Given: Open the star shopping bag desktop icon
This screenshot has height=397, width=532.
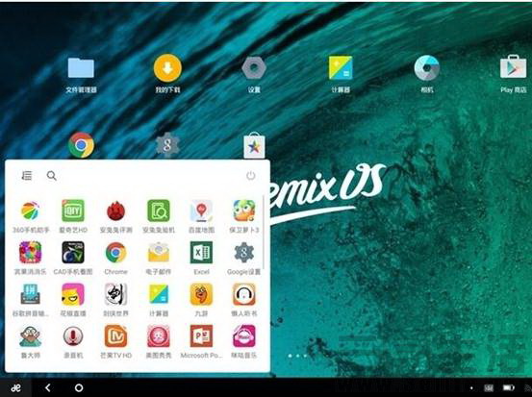Looking at the screenshot, I should click(254, 146).
